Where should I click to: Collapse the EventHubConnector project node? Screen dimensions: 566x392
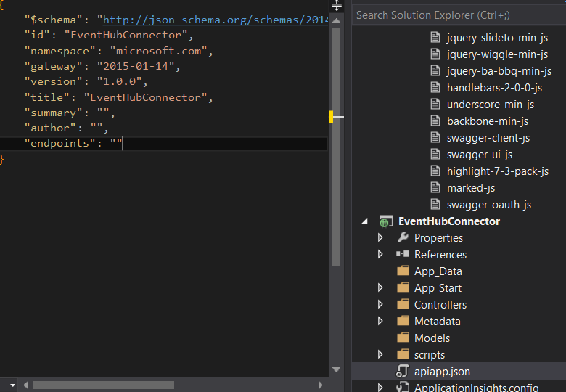(x=364, y=221)
